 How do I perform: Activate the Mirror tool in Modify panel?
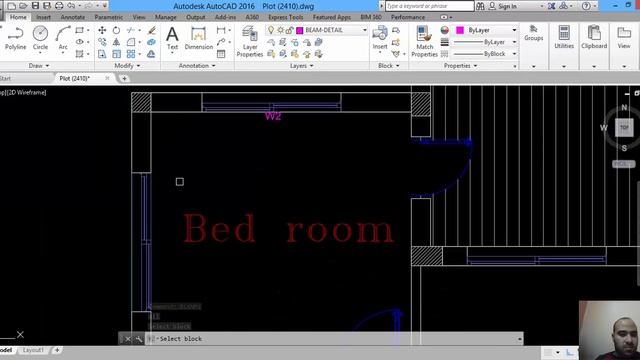[116, 42]
